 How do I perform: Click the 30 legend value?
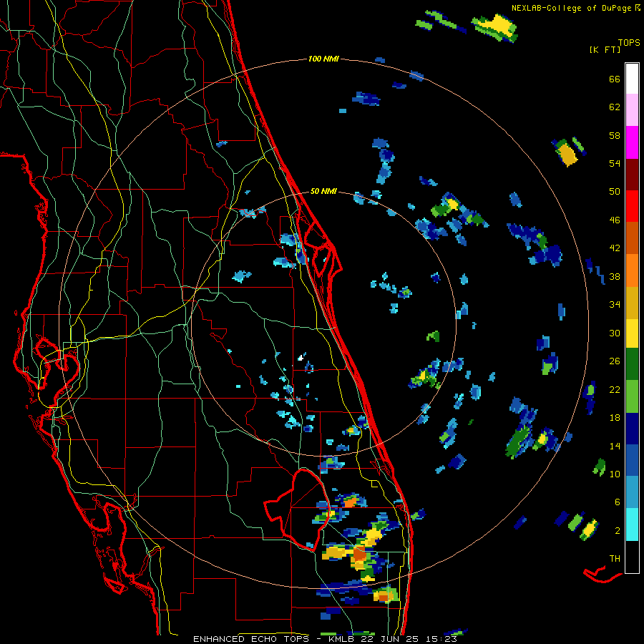[615, 333]
